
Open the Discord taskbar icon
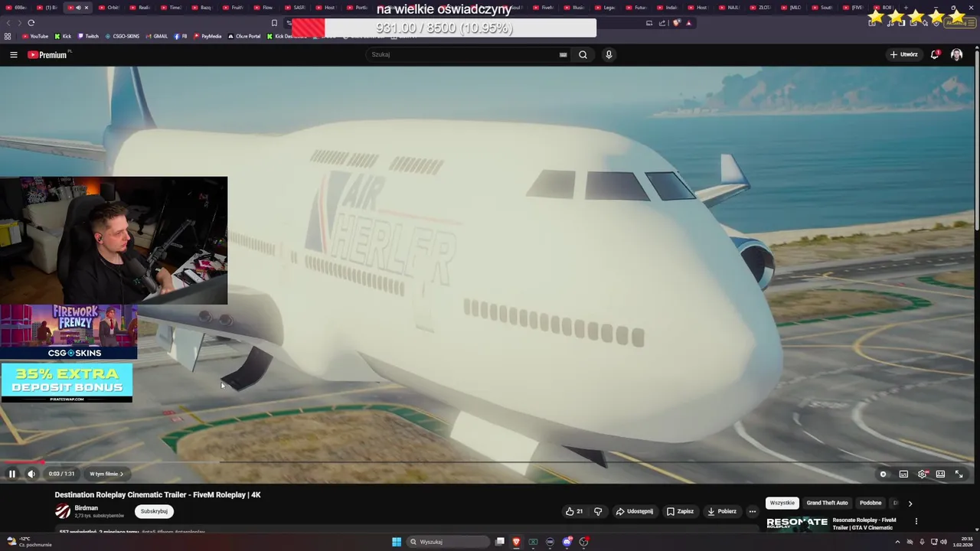pyautogui.click(x=567, y=542)
